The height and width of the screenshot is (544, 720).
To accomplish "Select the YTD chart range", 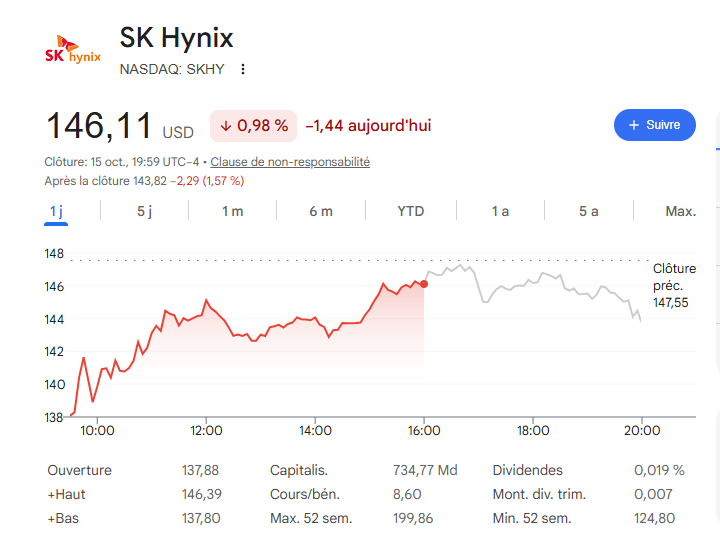I will pos(411,212).
